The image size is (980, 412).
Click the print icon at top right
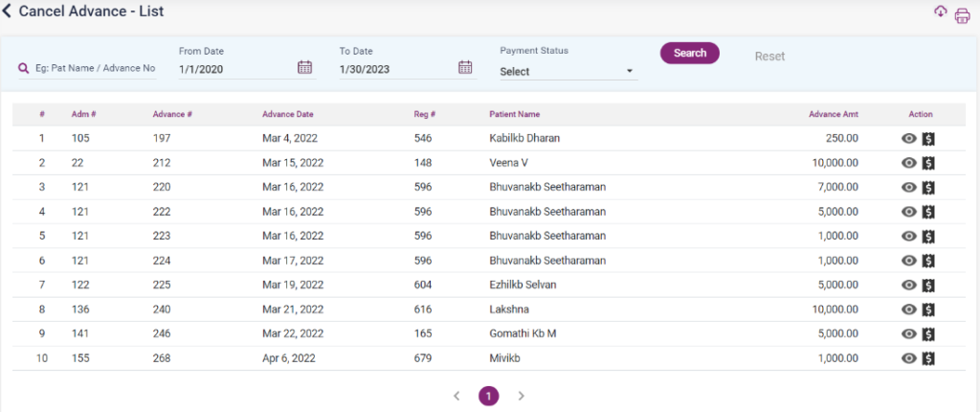962,15
